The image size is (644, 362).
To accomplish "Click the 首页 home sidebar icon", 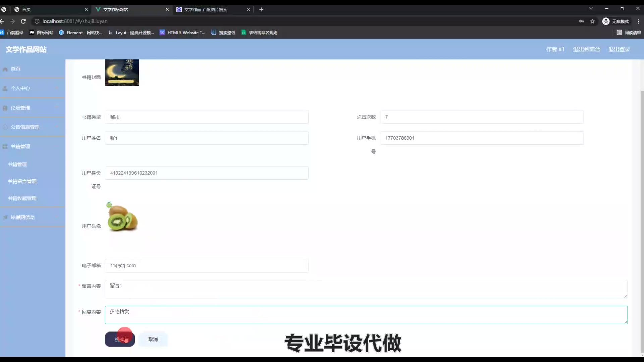I will pos(5,69).
